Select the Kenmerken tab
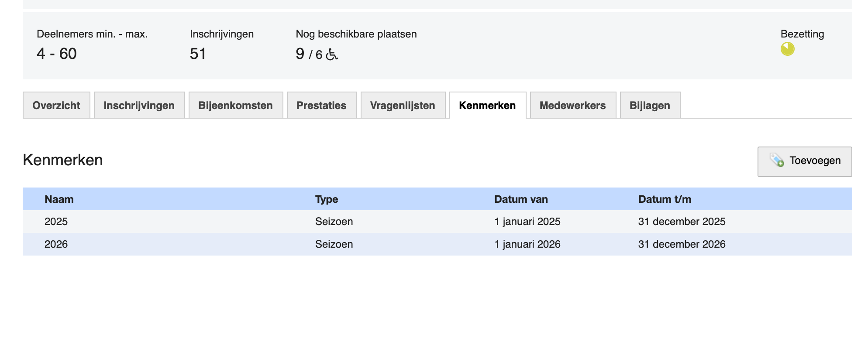868x348 pixels. click(487, 106)
